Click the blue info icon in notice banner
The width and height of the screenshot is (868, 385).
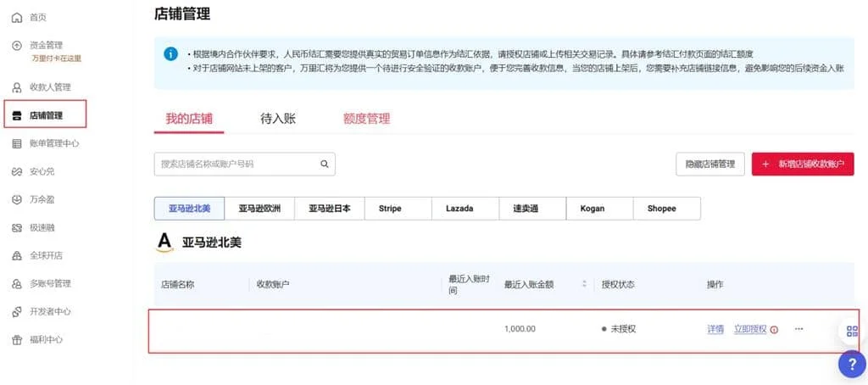(x=171, y=53)
